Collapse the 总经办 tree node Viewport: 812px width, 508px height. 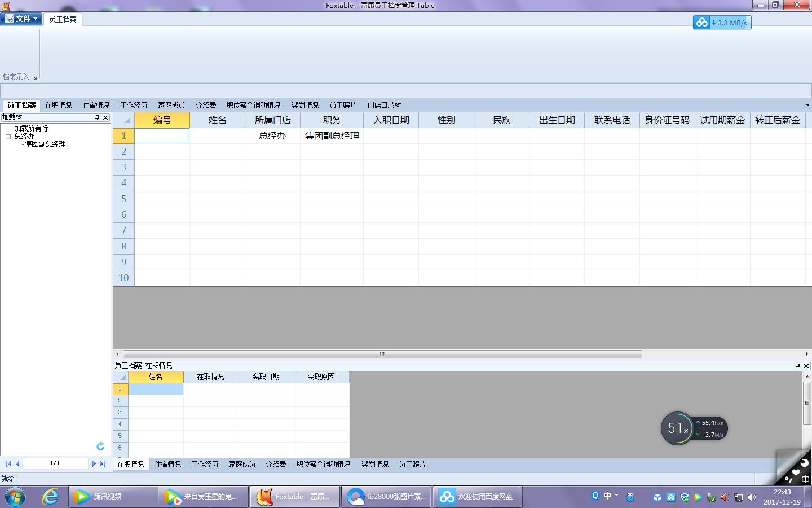(x=8, y=137)
